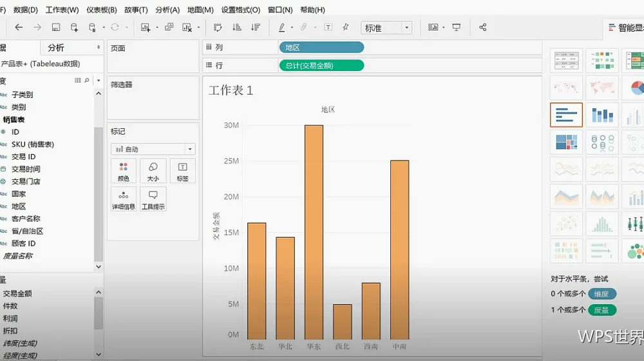Select the 省/自治区 field in data pane
This screenshot has width=644, height=361.
tap(27, 231)
